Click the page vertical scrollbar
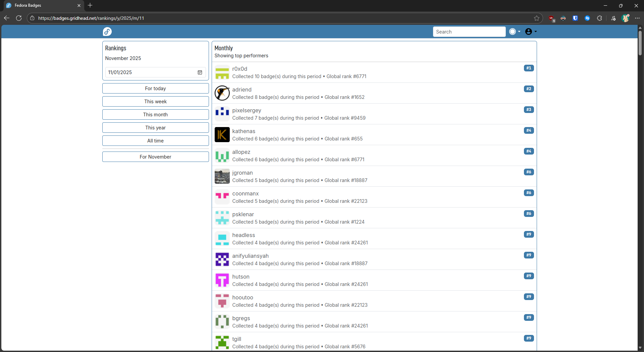The image size is (644, 352). [x=640, y=44]
